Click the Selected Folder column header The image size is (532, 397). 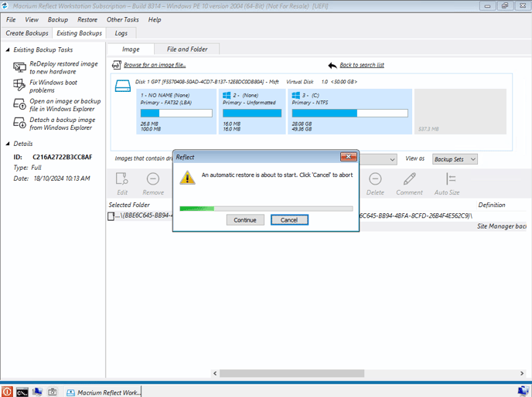pyautogui.click(x=129, y=205)
